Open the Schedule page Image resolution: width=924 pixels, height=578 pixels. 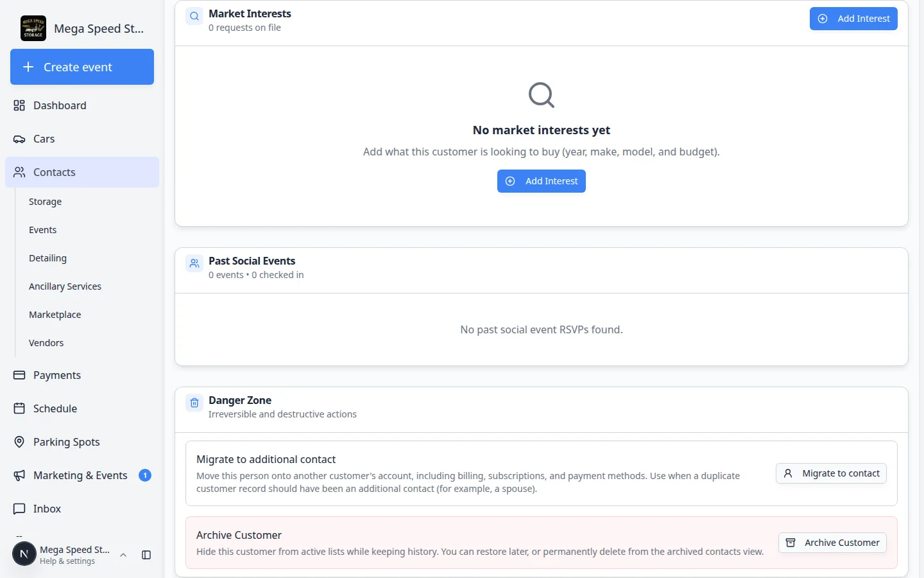click(82, 408)
